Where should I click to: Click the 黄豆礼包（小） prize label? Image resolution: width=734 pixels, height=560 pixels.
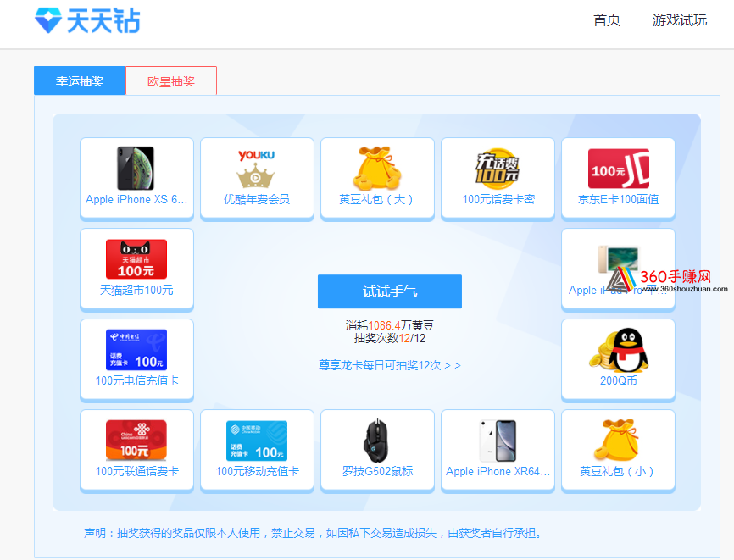pyautogui.click(x=618, y=471)
